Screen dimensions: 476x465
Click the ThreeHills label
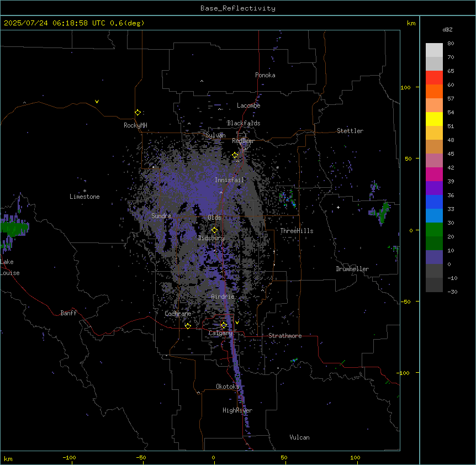[x=297, y=231]
